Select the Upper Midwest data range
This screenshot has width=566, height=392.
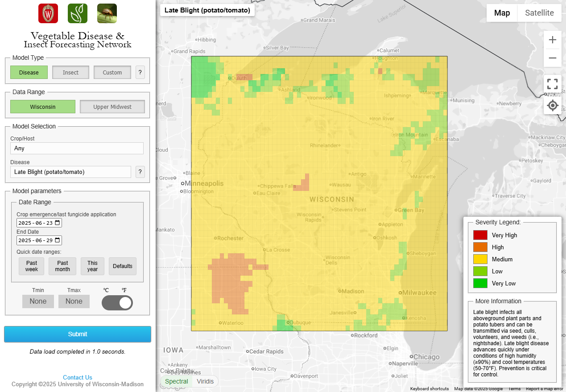click(112, 107)
